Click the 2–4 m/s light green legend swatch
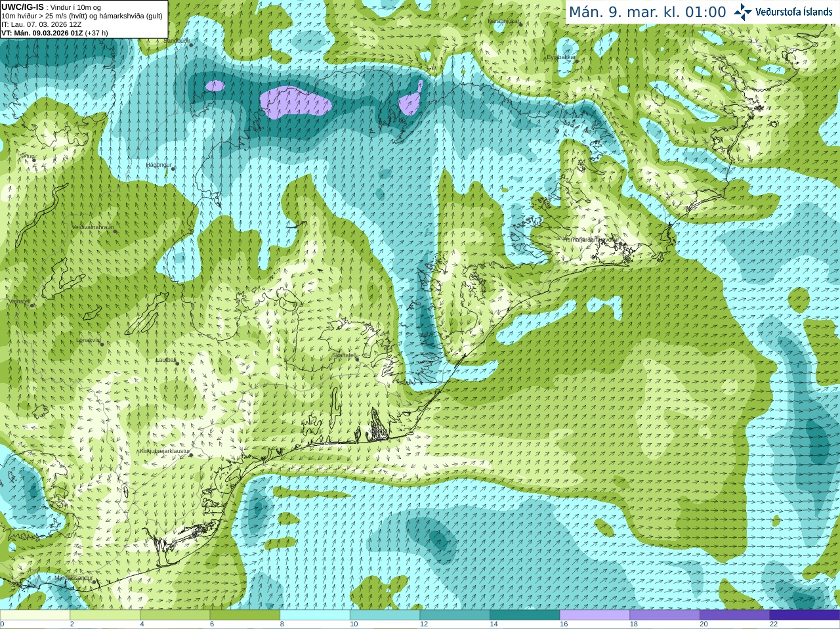This screenshot has width=840, height=629. tap(105, 615)
